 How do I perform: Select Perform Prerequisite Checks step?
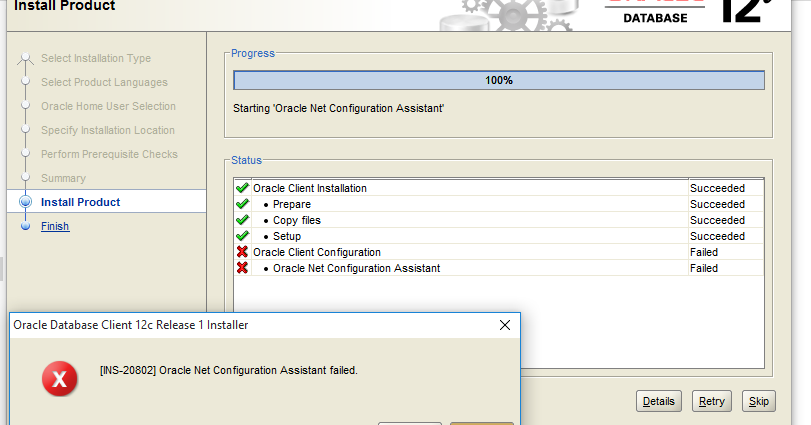tap(109, 154)
